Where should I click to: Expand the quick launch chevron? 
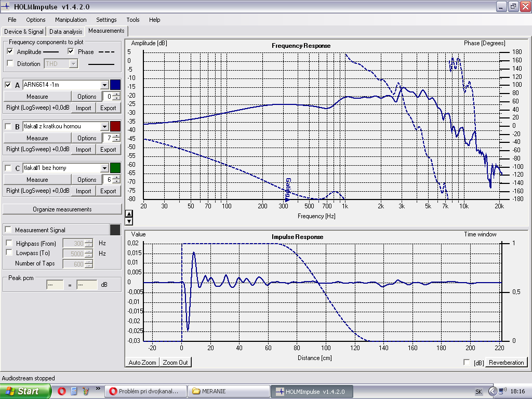click(x=98, y=389)
